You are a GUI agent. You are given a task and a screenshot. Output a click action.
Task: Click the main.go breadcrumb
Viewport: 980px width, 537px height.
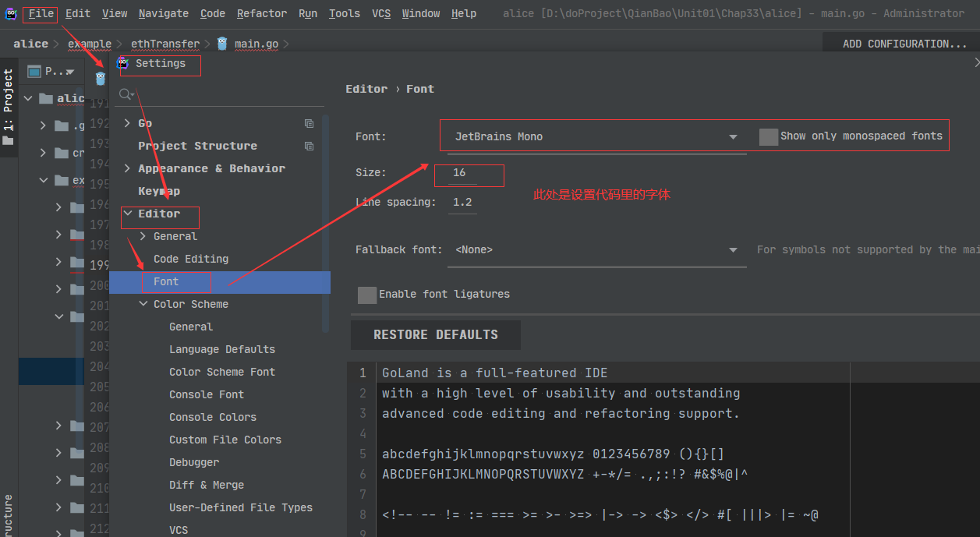(256, 44)
